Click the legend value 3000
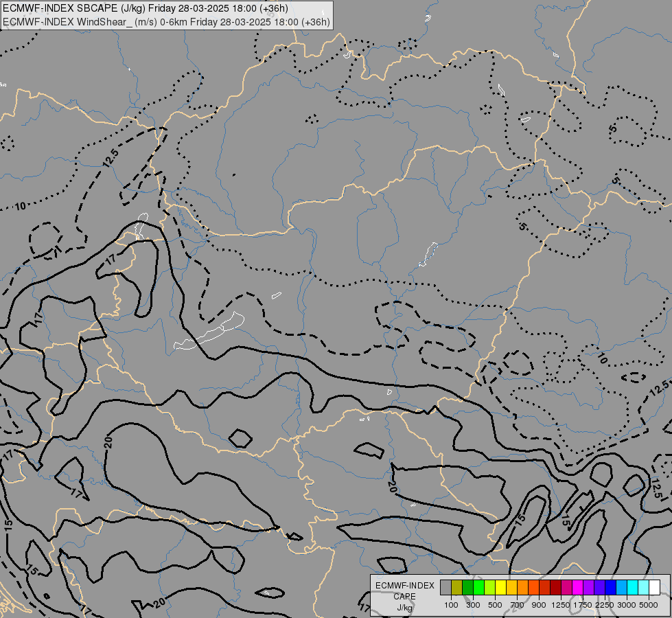Screen dimensions: 672x618 [627, 605]
